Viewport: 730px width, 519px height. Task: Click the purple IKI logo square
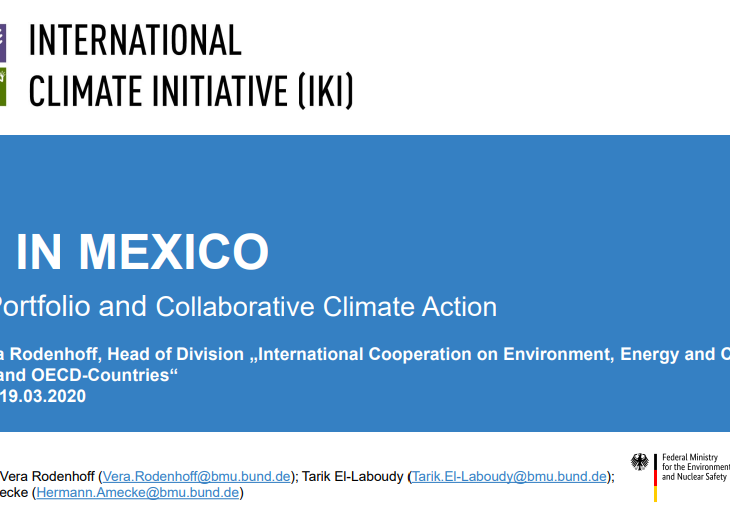click(3, 43)
